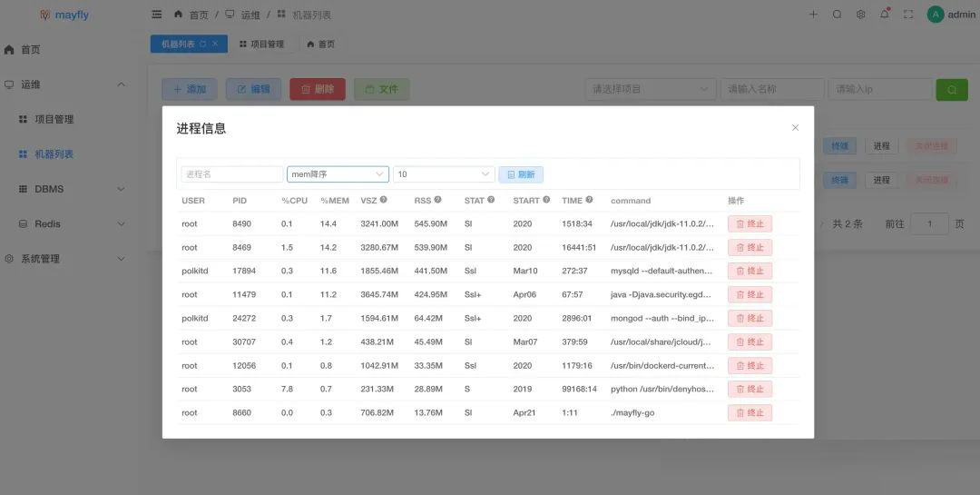Click the help icon next to VSZ
The height and width of the screenshot is (495, 980).
point(383,200)
